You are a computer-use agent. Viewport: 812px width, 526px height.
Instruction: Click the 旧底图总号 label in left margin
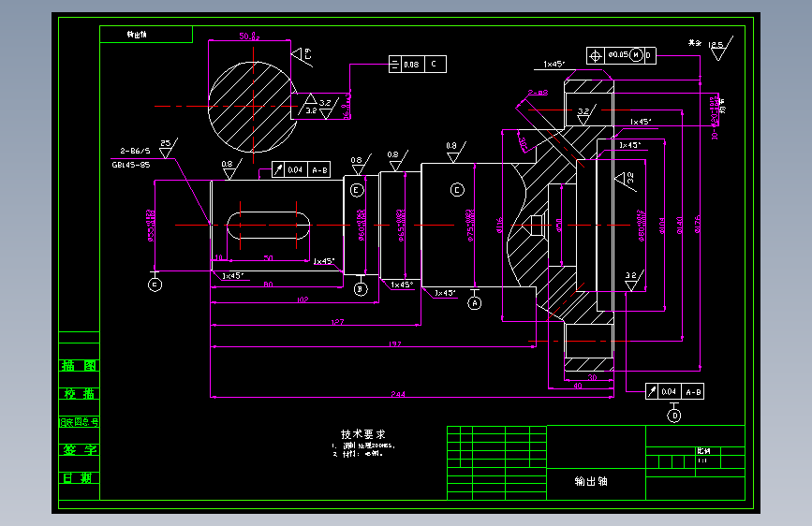coord(79,422)
